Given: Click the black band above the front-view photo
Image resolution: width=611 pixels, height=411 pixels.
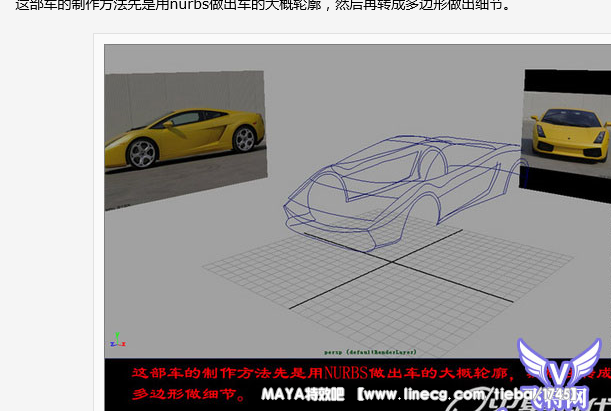Looking at the screenshot, I should [565, 78].
